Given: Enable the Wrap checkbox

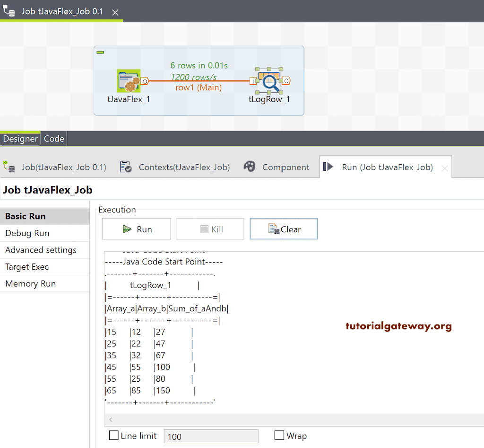Looking at the screenshot, I should pos(279,435).
